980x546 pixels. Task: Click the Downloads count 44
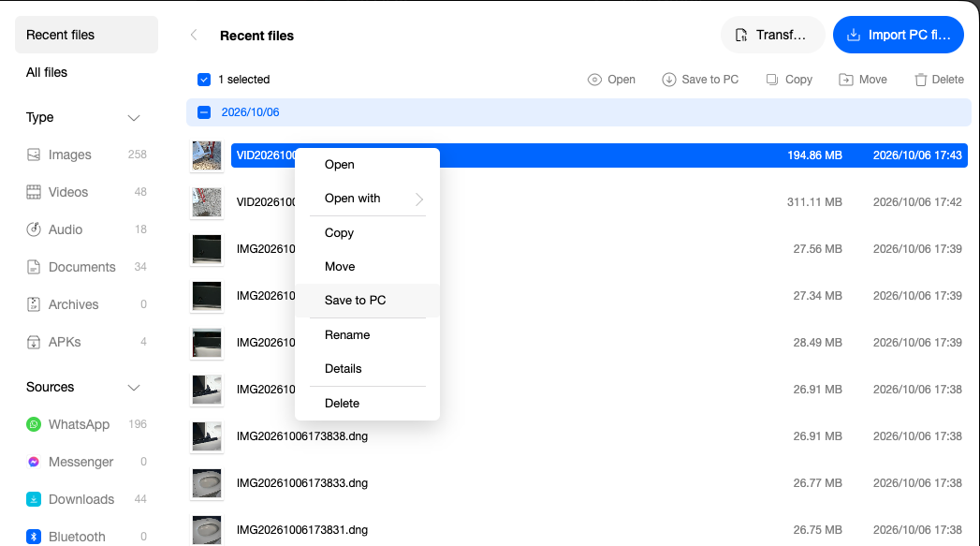coord(140,499)
